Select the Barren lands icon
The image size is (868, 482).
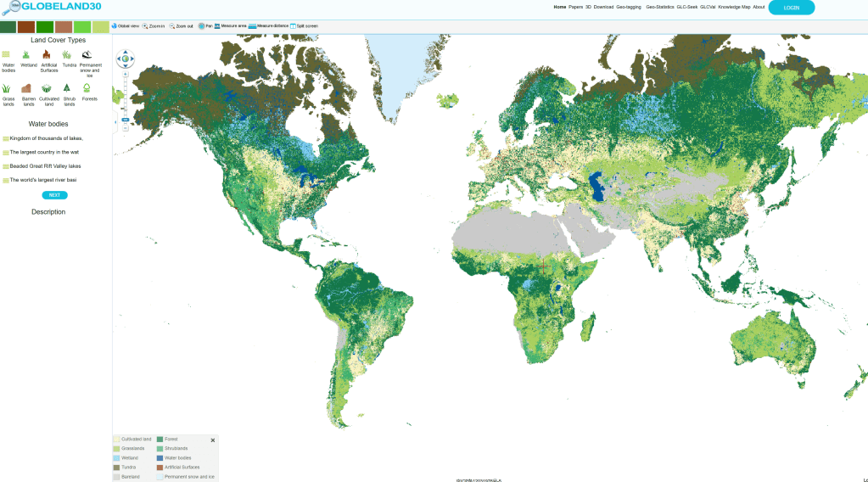(x=27, y=87)
